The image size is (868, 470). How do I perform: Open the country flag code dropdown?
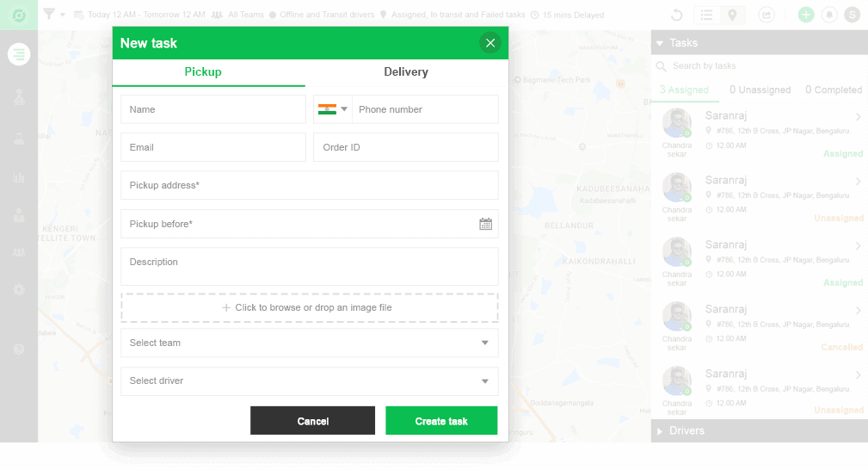[x=333, y=109]
